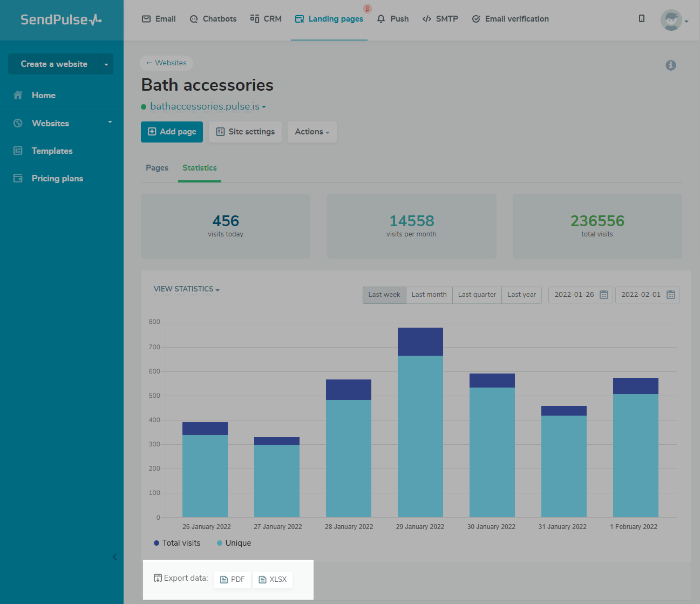Image resolution: width=700 pixels, height=604 pixels.
Task: Click the calendar icon in end date field
Action: click(x=671, y=295)
